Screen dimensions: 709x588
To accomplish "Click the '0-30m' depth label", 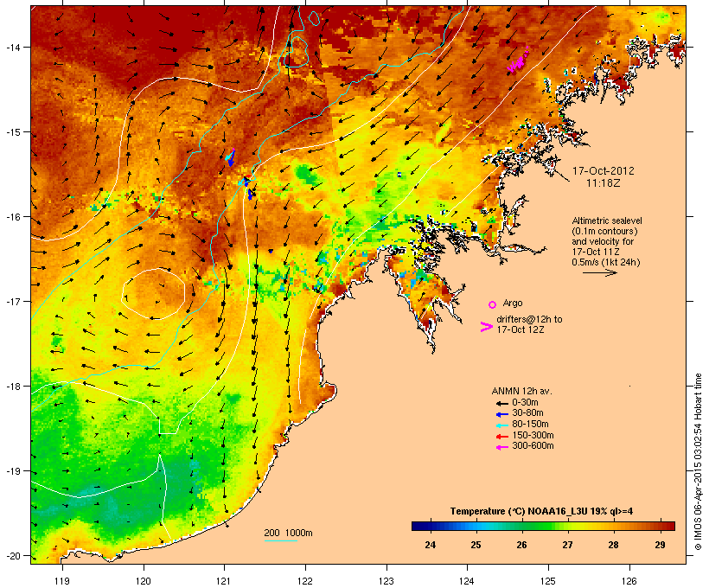I will click(x=525, y=403).
